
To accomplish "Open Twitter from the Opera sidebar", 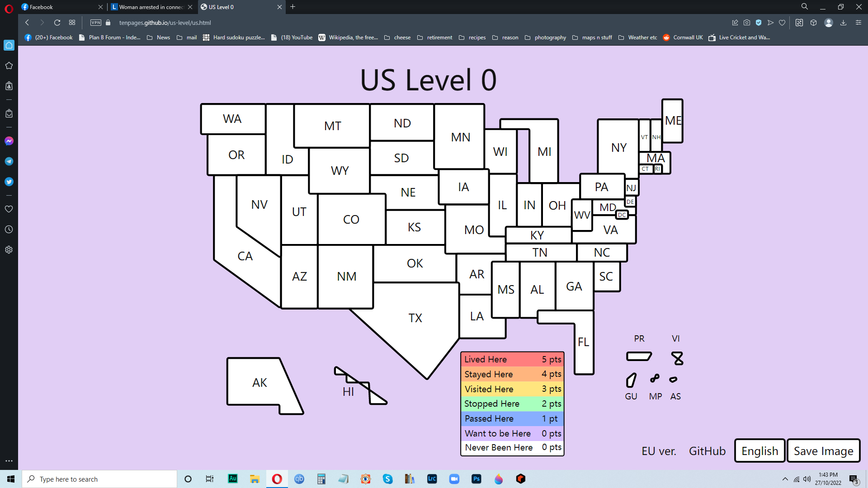I will point(9,182).
